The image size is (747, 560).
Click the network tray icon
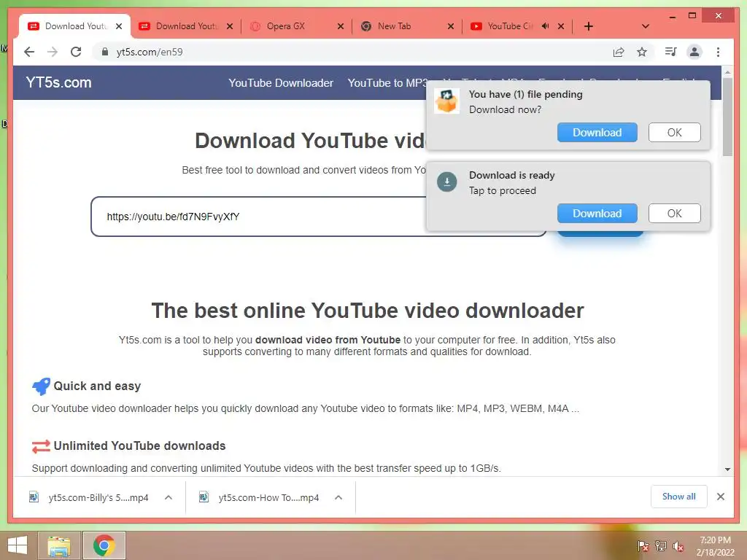661,546
